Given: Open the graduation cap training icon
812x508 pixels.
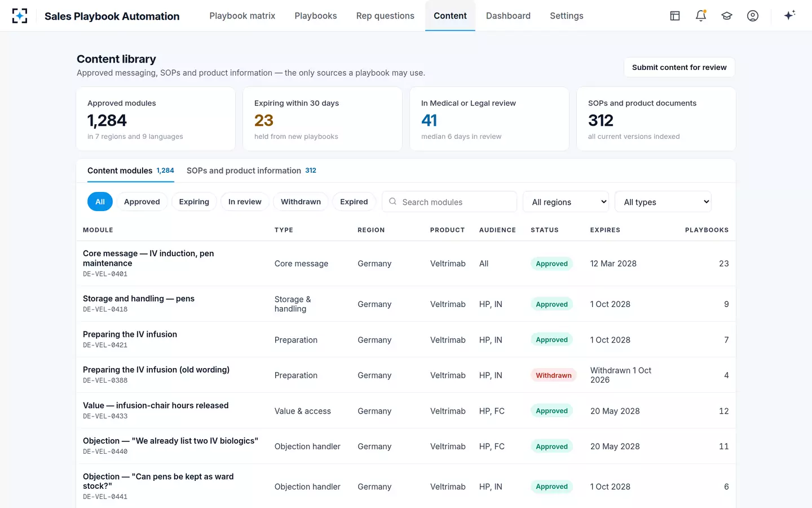Looking at the screenshot, I should pyautogui.click(x=727, y=16).
